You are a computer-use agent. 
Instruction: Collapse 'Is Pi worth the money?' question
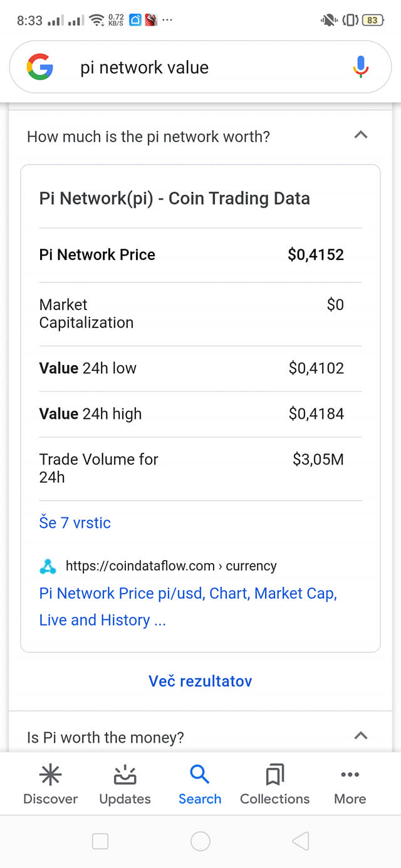point(361,736)
